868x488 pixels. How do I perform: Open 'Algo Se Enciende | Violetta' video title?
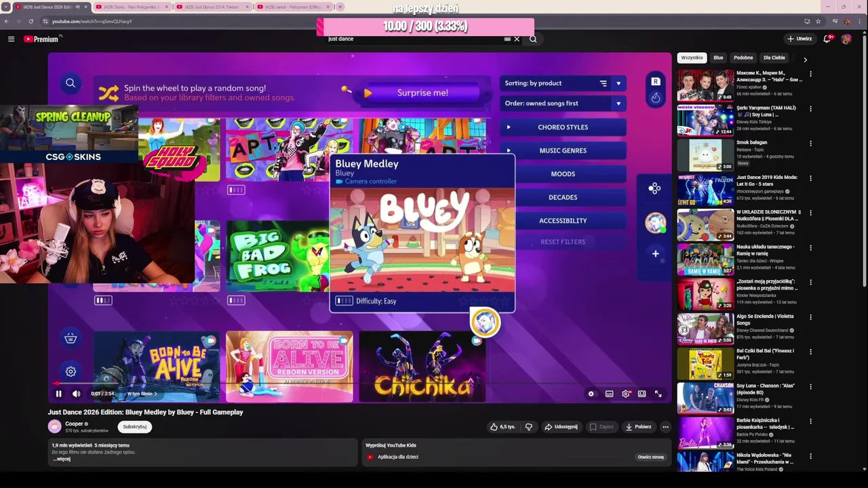click(766, 319)
